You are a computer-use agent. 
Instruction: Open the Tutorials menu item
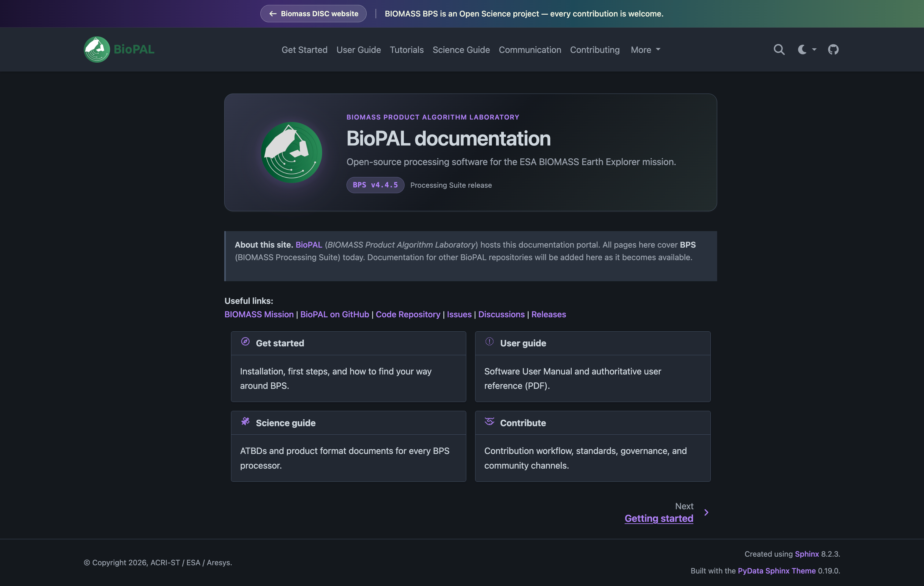[406, 50]
